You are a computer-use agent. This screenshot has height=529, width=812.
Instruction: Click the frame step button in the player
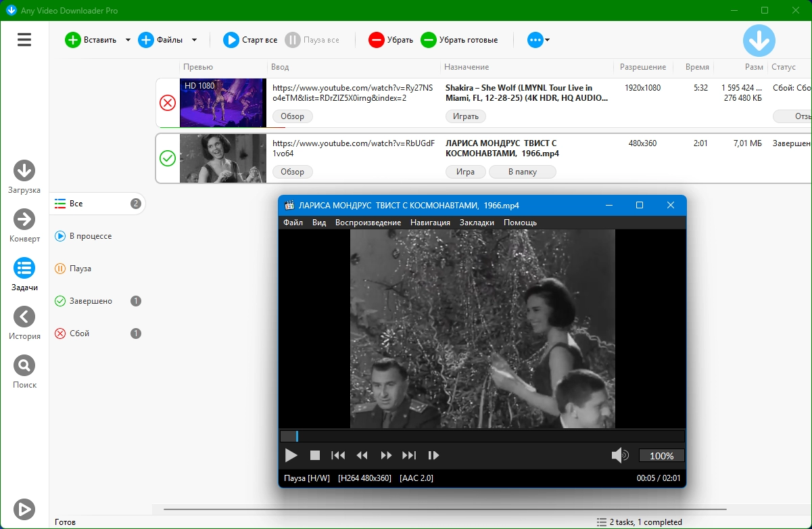tap(434, 456)
